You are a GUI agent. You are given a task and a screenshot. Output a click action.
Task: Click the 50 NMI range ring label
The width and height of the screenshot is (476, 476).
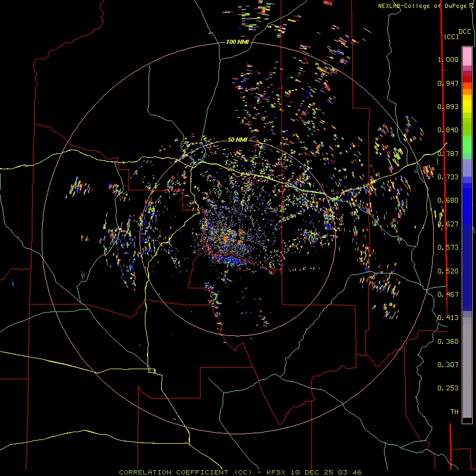pos(237,140)
